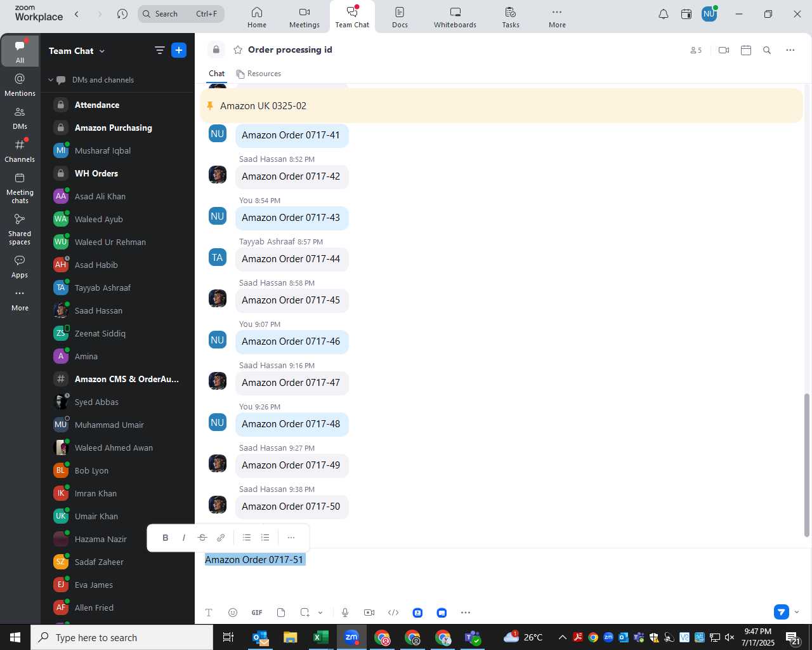The height and width of the screenshot is (650, 812).
Task: Apply numbered list formatting
Action: pyautogui.click(x=265, y=538)
